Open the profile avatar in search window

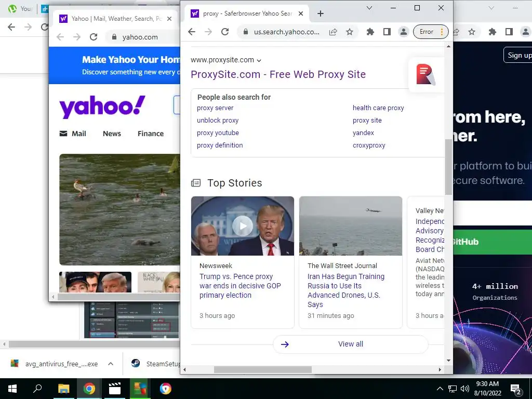click(x=403, y=32)
